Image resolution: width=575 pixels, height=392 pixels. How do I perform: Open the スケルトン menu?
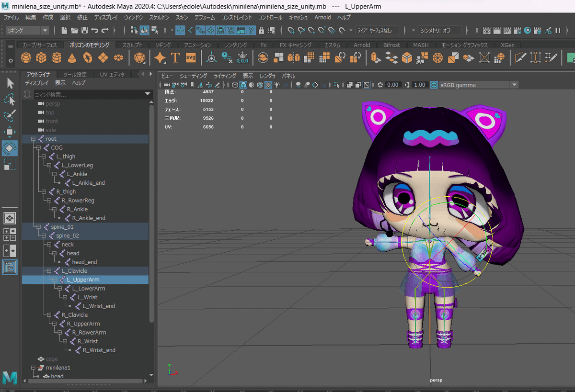[x=159, y=17]
